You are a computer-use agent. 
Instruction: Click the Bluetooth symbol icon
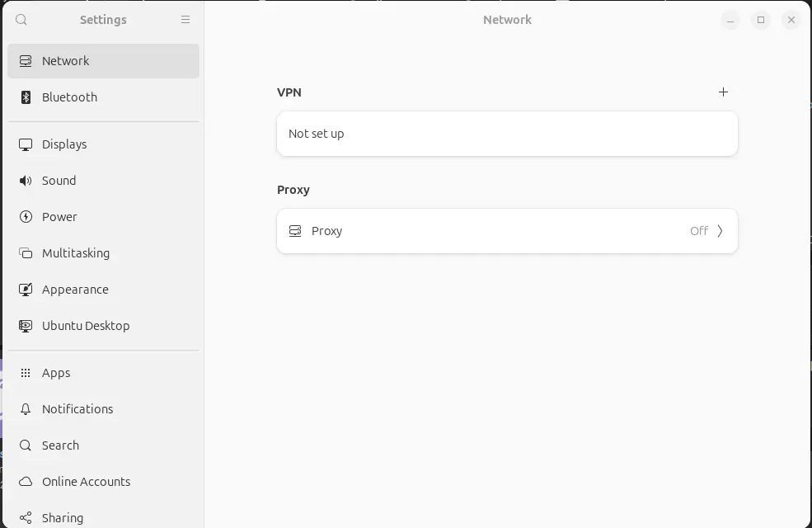(26, 97)
